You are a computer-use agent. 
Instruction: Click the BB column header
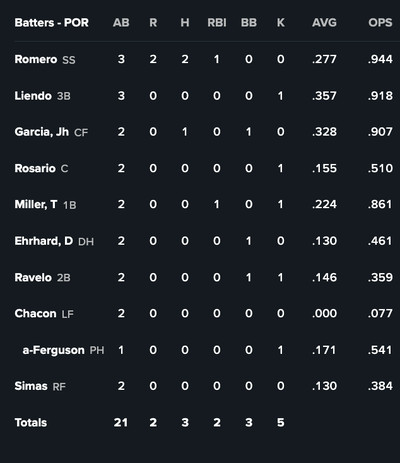[249, 23]
